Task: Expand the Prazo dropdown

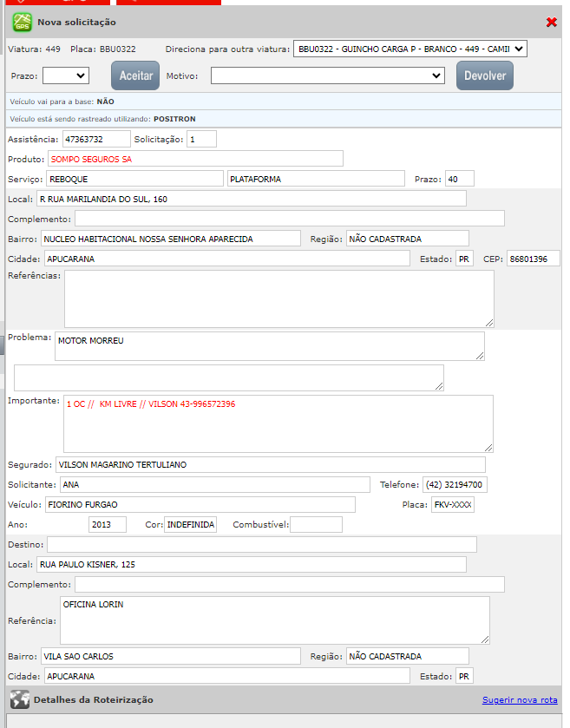Action: click(66, 75)
